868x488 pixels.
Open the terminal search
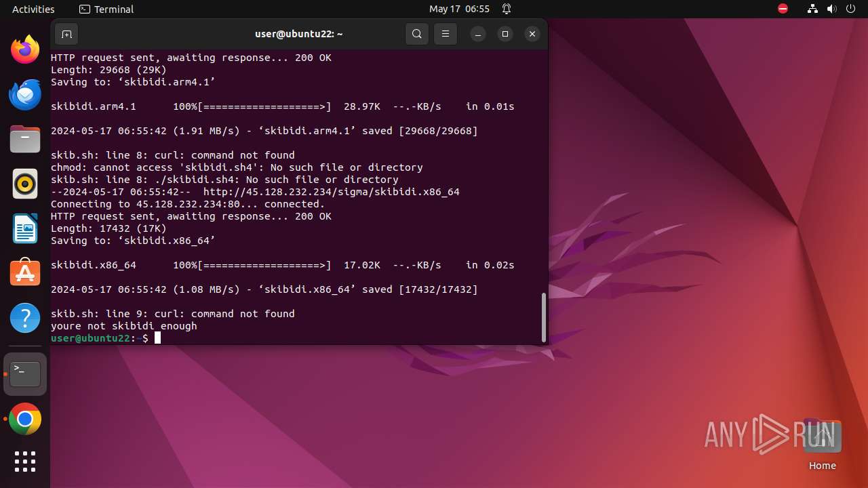tap(417, 34)
